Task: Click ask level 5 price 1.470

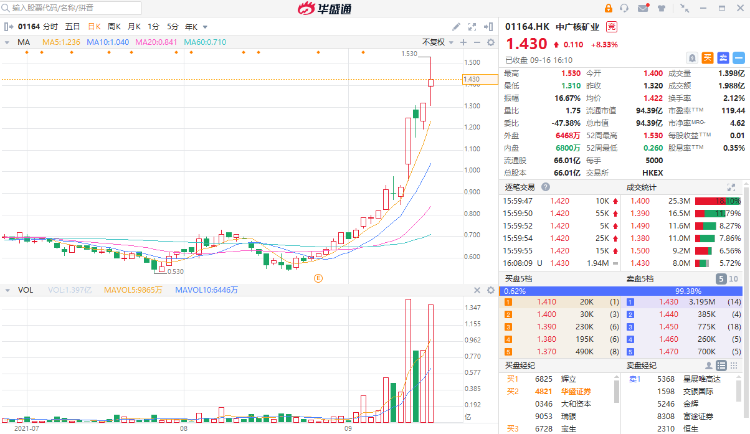Action: point(669,352)
